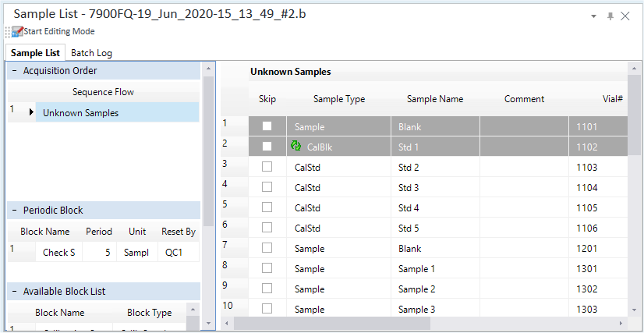644x333 pixels.
Task: Click the Available Block List scroll up arrow
Action: click(193, 308)
